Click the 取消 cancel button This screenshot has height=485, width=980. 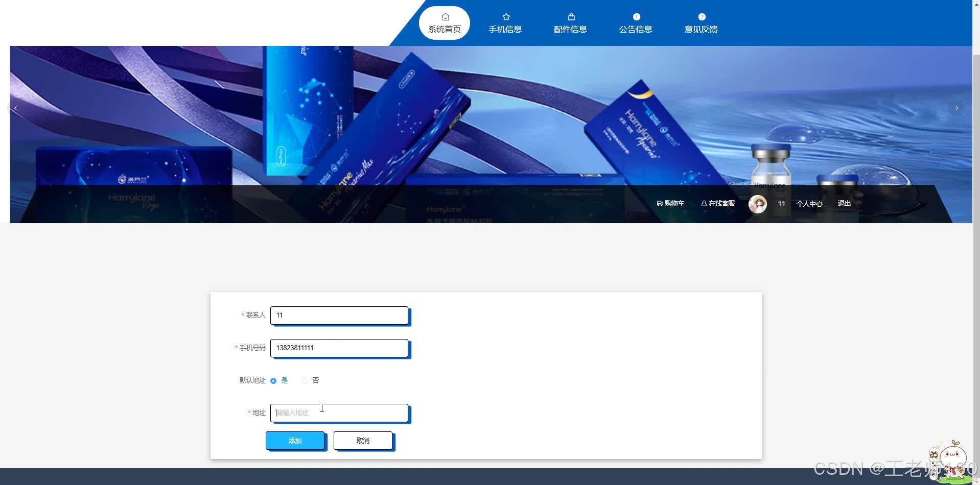point(363,441)
